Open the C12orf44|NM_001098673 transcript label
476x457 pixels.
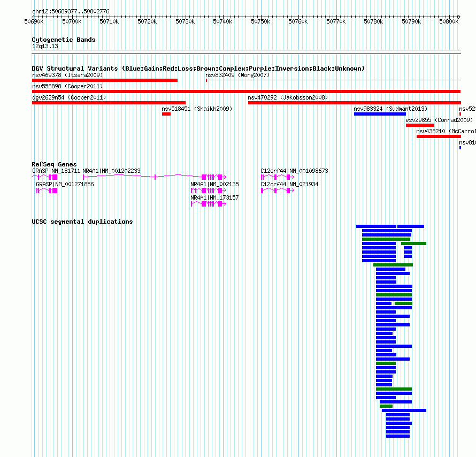coord(294,171)
